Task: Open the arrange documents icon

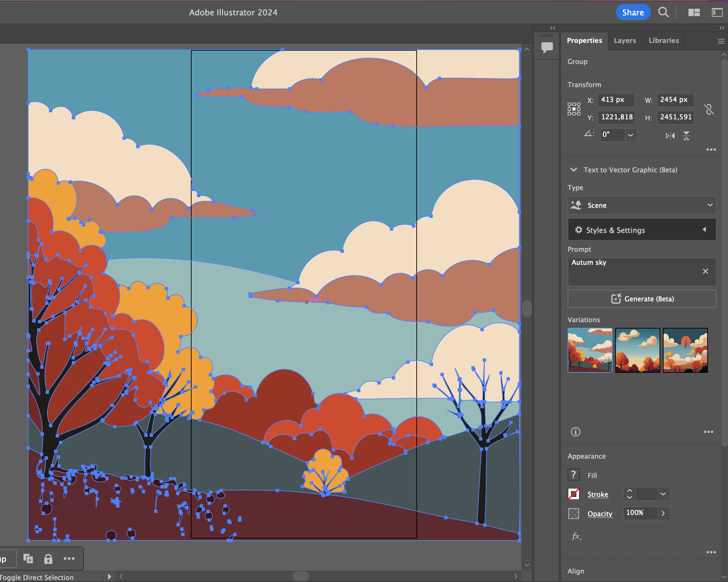Action: tap(694, 12)
